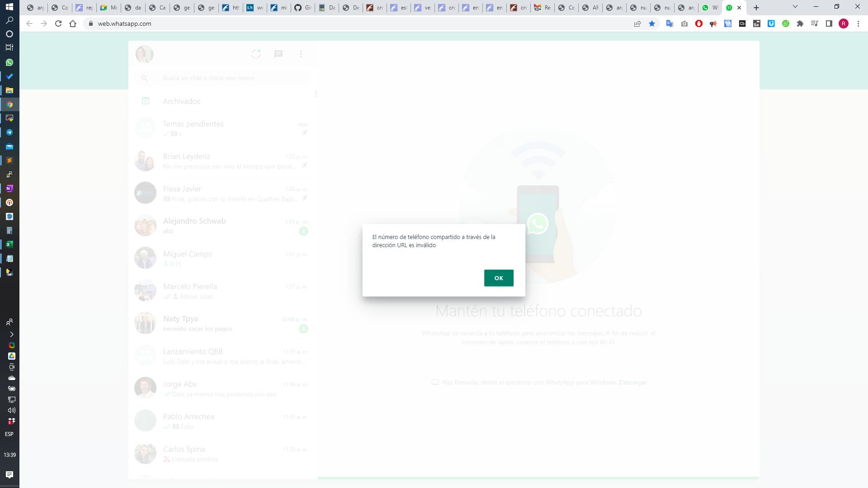Viewport: 868px width, 488px height.
Task: Click the chat search field
Action: (x=223, y=78)
